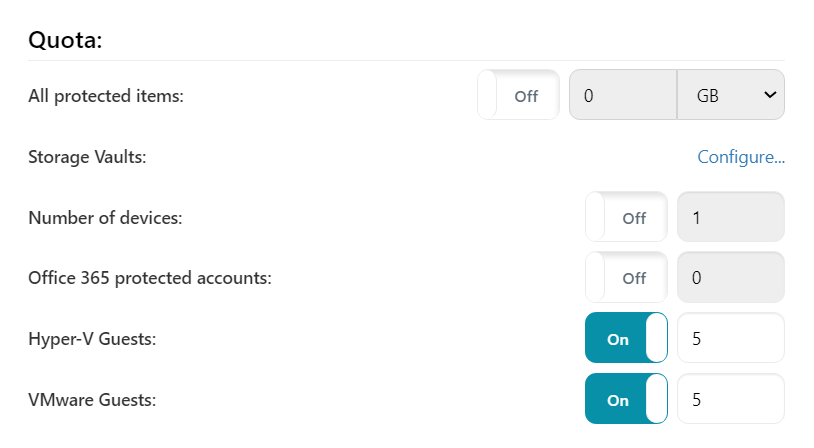This screenshot has height=448, width=814.
Task: Click the All protected items label
Action: pos(107,96)
